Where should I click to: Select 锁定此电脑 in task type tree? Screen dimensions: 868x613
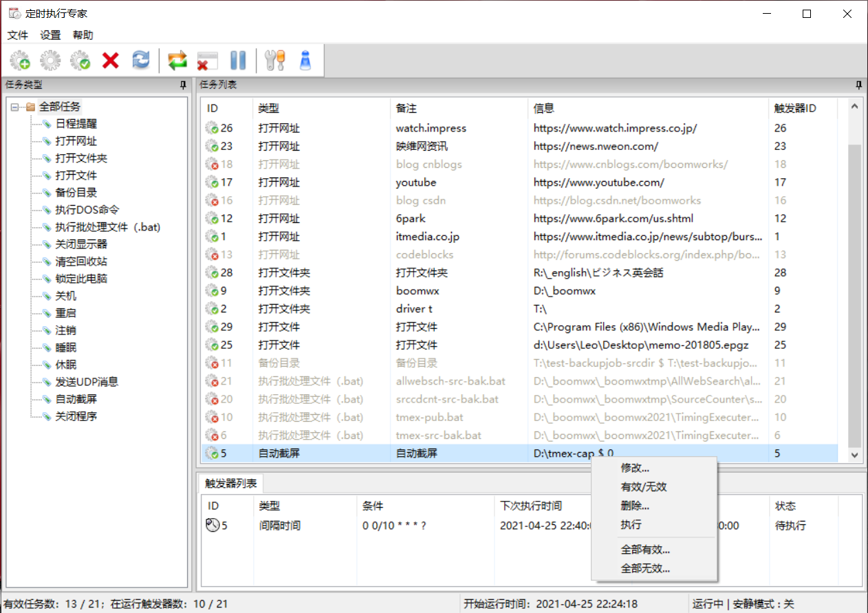click(x=81, y=279)
